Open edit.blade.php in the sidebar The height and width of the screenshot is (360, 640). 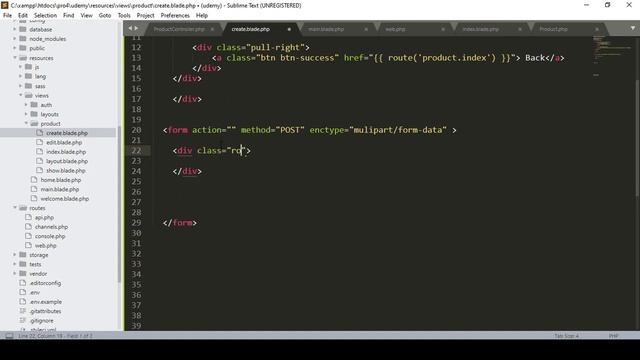[64, 142]
